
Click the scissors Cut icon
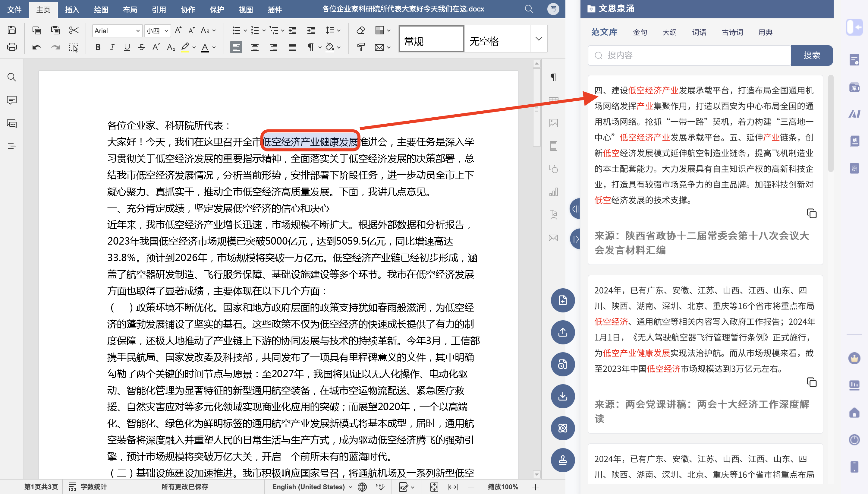74,30
